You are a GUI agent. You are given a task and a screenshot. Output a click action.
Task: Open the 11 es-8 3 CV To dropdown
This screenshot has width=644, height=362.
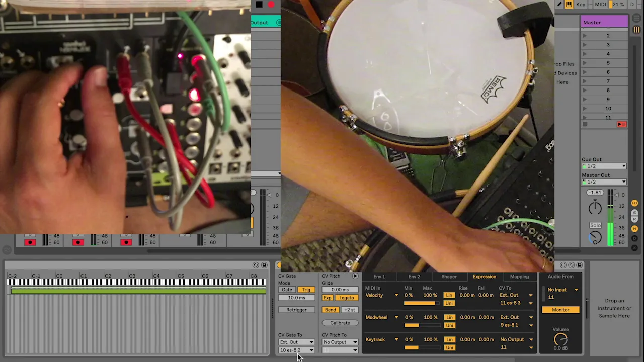[516, 303]
